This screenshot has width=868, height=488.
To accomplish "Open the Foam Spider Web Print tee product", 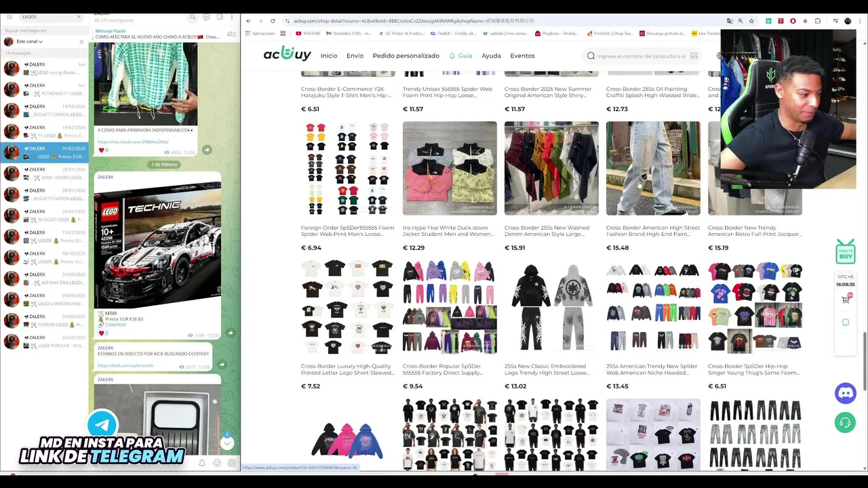I will pos(348,186).
